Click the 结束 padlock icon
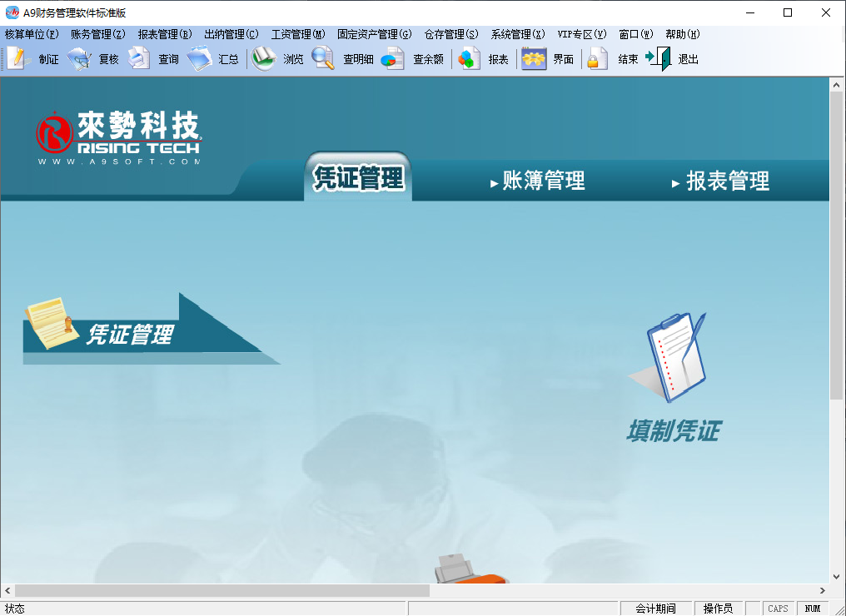The image size is (846, 616). click(x=598, y=58)
